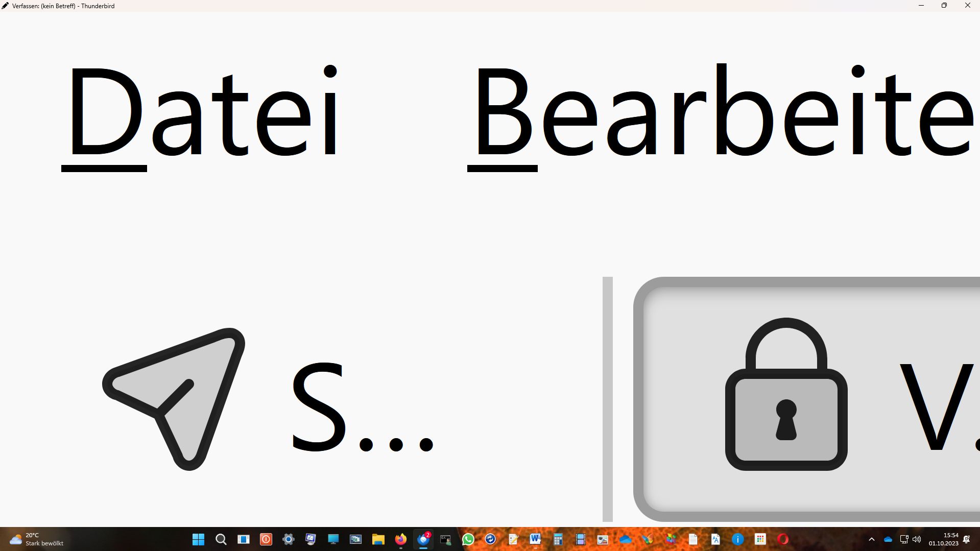Open WhatsApp taskbar icon

pos(468,539)
